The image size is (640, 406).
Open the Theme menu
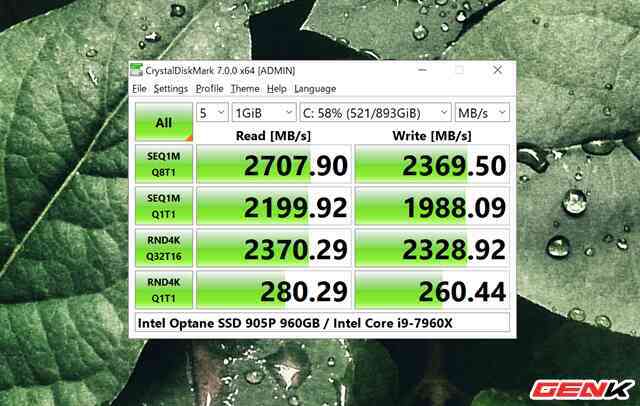click(x=245, y=89)
